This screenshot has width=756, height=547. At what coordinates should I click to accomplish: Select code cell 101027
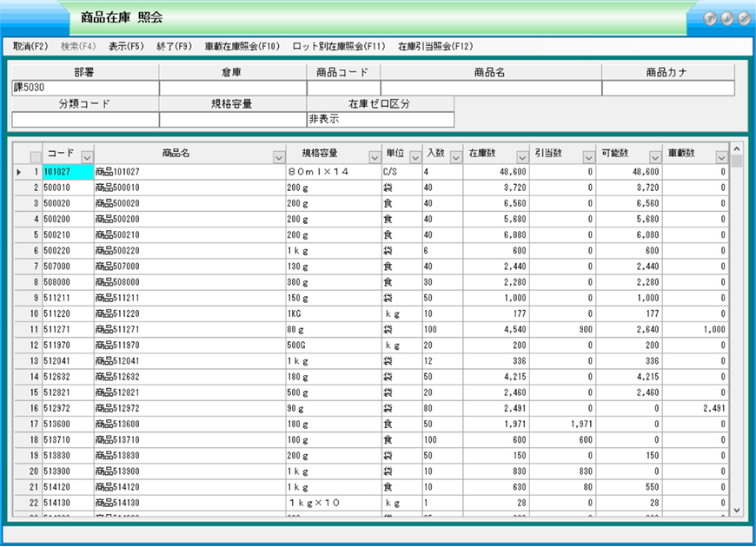(68, 172)
